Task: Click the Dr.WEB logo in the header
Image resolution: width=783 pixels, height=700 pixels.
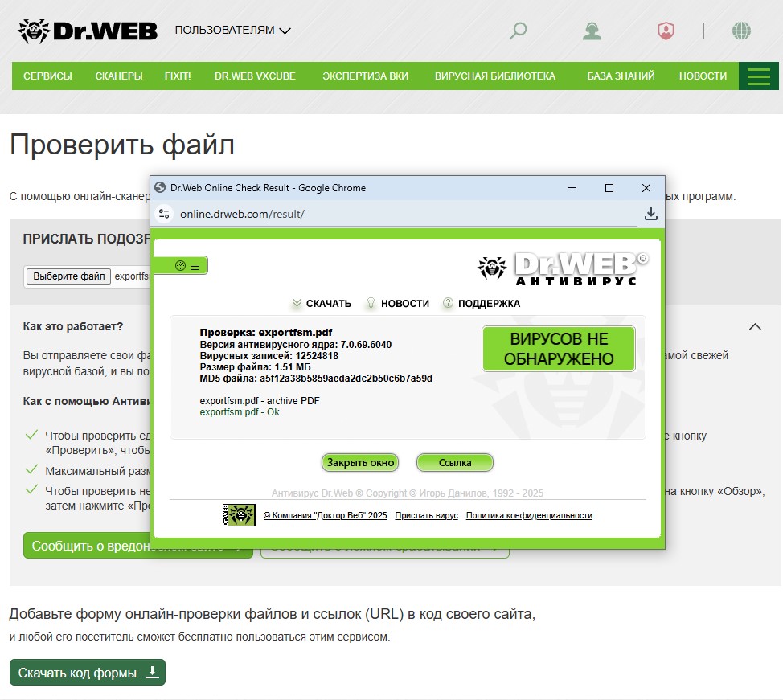Action: (x=88, y=31)
